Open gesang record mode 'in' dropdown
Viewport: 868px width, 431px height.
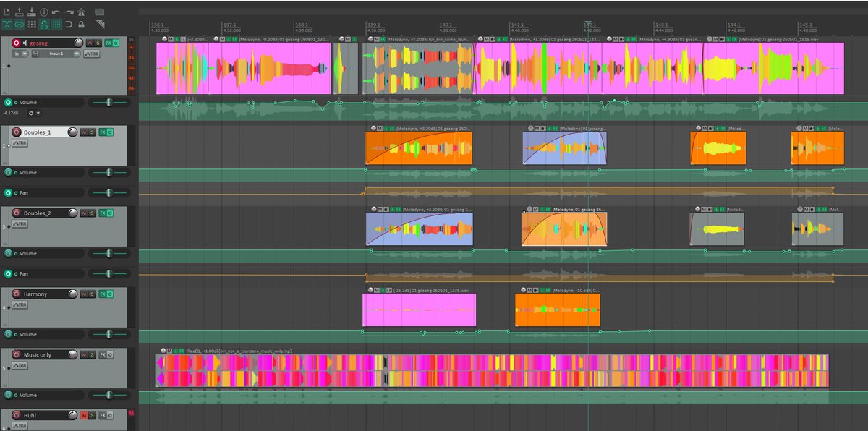point(20,54)
